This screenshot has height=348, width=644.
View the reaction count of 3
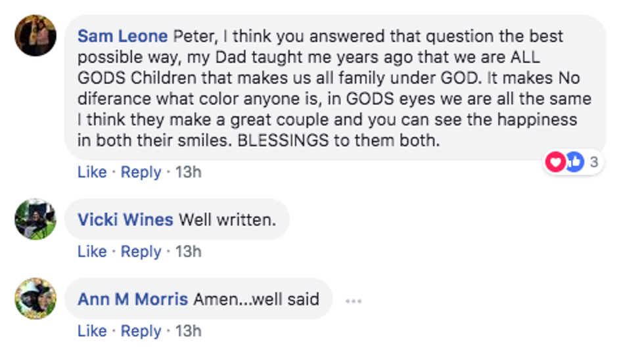click(x=593, y=162)
